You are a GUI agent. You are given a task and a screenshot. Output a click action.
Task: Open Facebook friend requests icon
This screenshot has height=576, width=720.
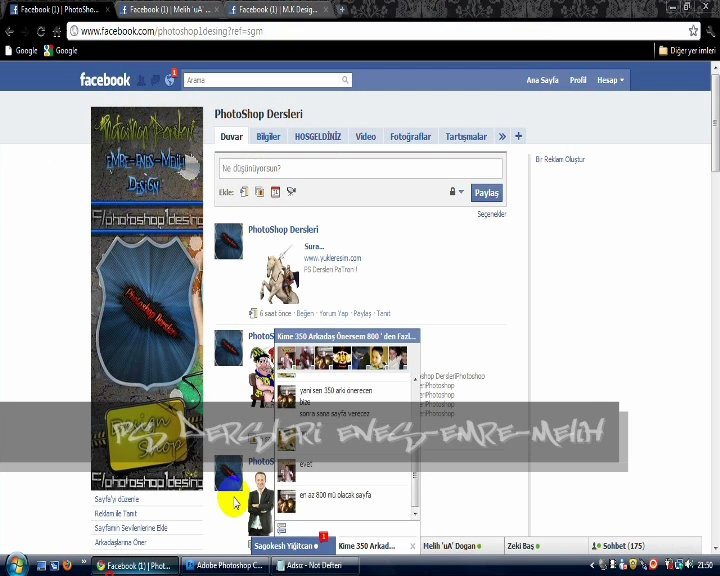click(x=141, y=80)
